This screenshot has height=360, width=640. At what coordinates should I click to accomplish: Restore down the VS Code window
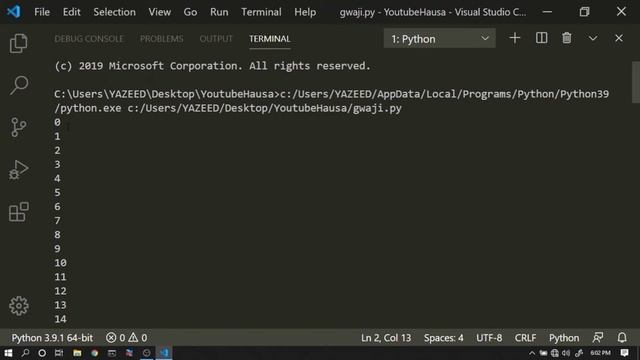pos(584,12)
